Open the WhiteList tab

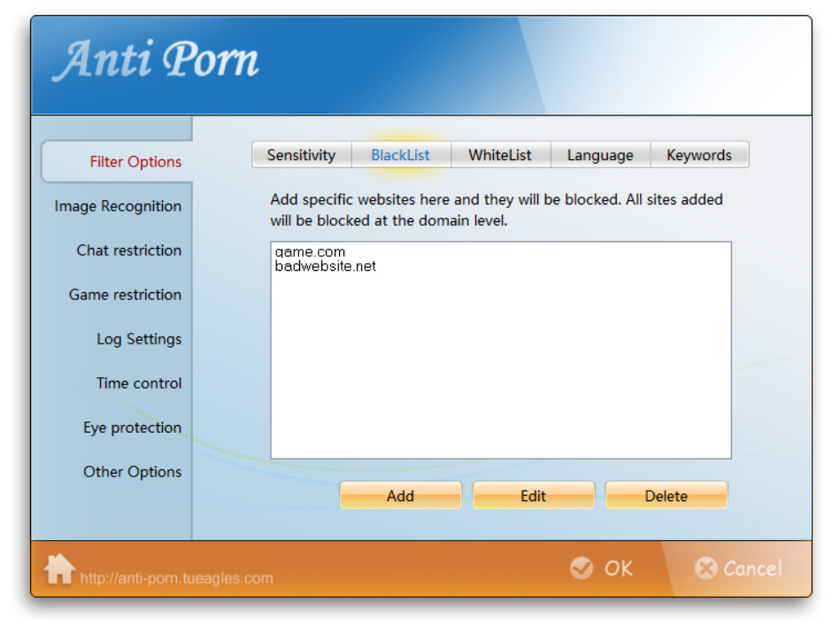[500, 155]
